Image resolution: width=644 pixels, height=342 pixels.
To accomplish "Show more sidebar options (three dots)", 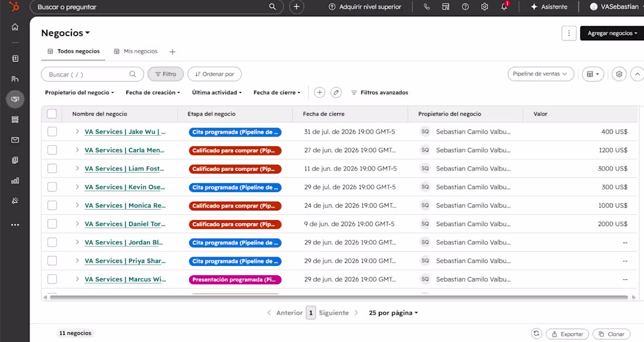I will [x=15, y=225].
